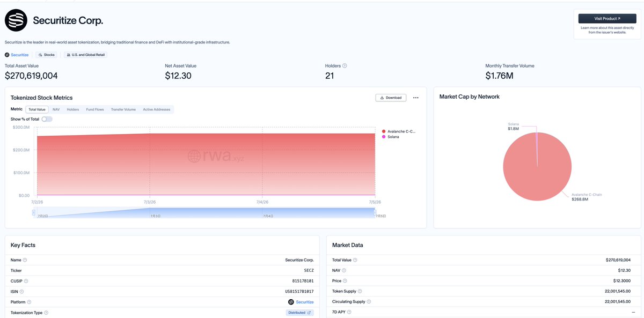Click the $200.0M y-axis label
The image size is (644, 318).
pyautogui.click(x=21, y=150)
